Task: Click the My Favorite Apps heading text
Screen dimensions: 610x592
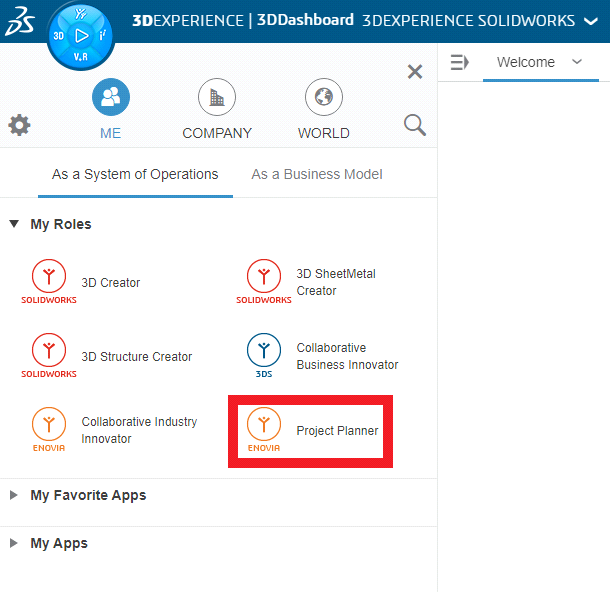Action: coord(88,495)
